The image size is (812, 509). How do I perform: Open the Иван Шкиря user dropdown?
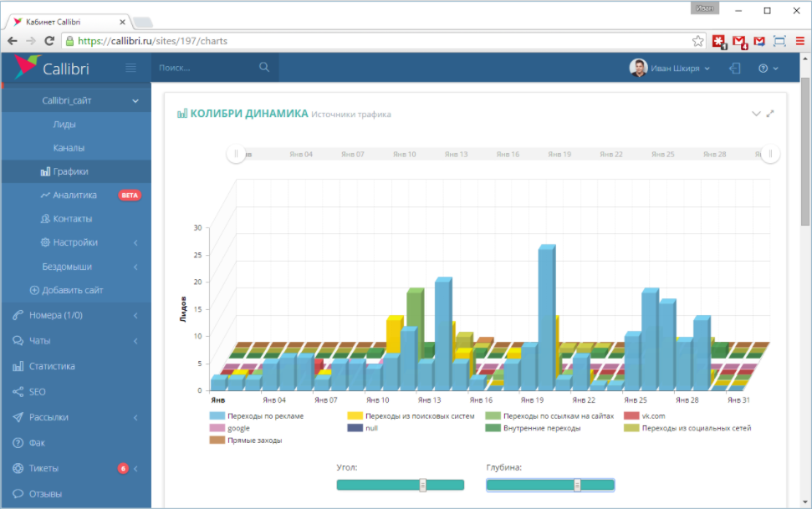point(670,68)
